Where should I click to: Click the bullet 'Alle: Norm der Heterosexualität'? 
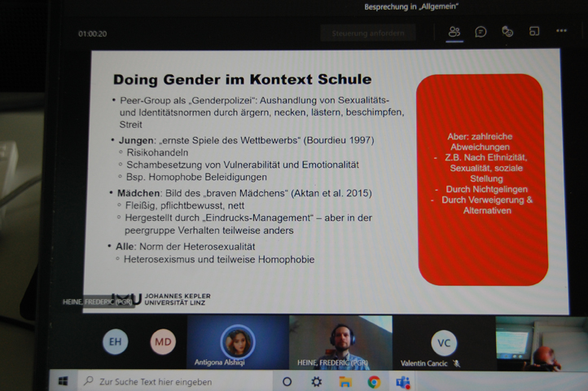185,247
